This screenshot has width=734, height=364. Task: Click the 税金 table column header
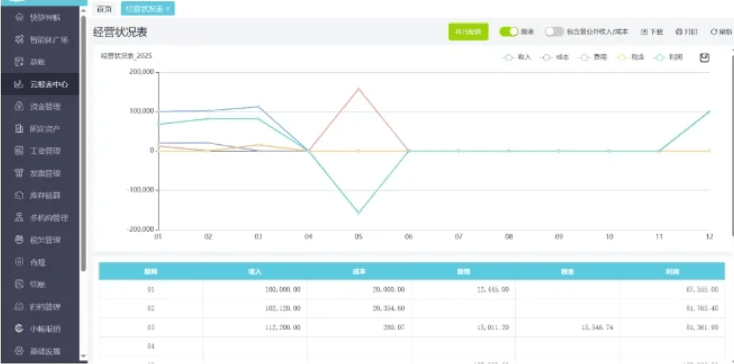click(567, 271)
